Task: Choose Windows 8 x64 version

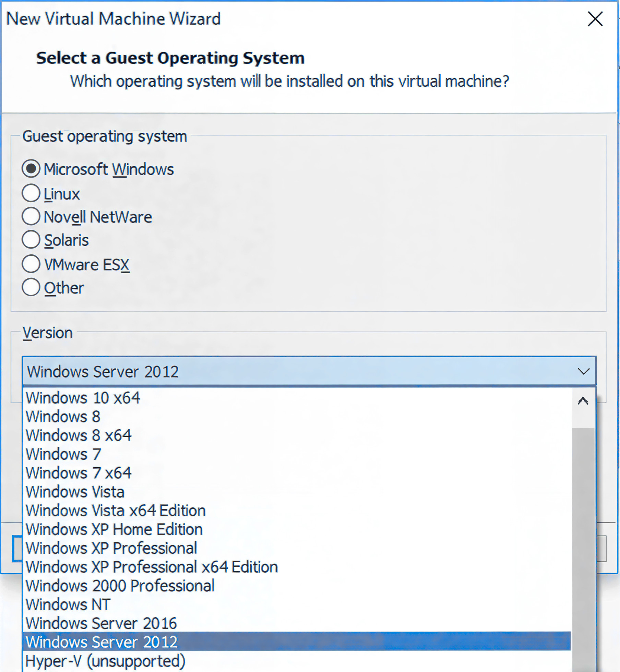Action: point(79,435)
